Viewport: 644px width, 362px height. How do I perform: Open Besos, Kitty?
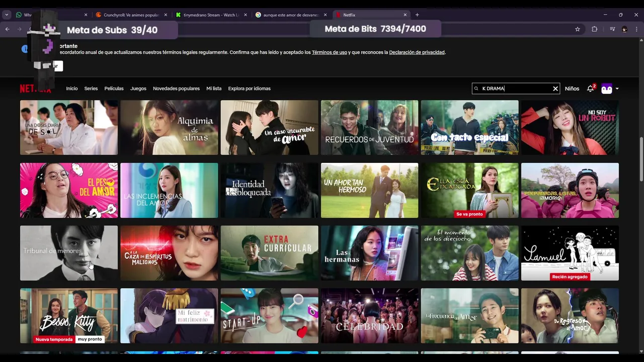point(69,316)
